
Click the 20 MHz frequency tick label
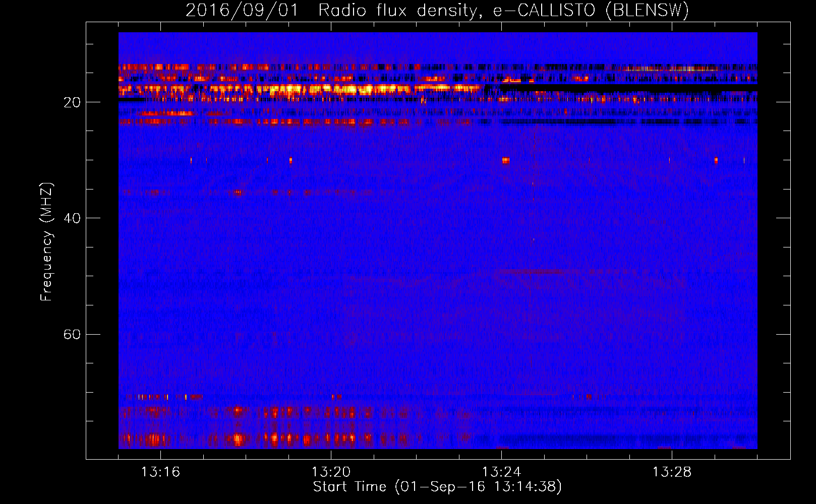click(x=72, y=102)
